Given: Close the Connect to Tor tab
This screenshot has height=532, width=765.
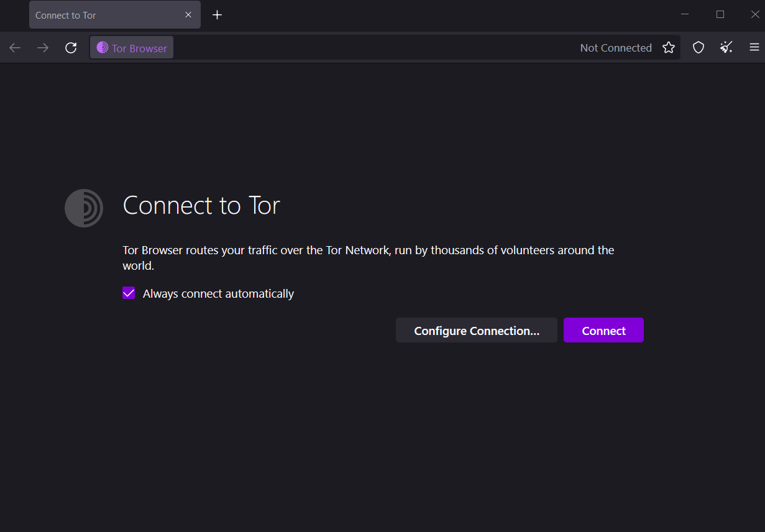Looking at the screenshot, I should (x=188, y=15).
